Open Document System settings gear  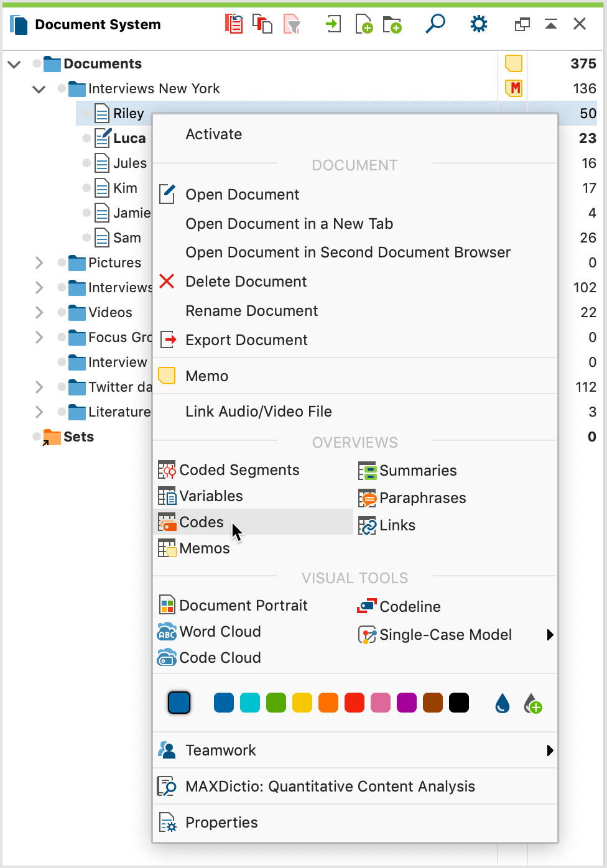tap(478, 24)
